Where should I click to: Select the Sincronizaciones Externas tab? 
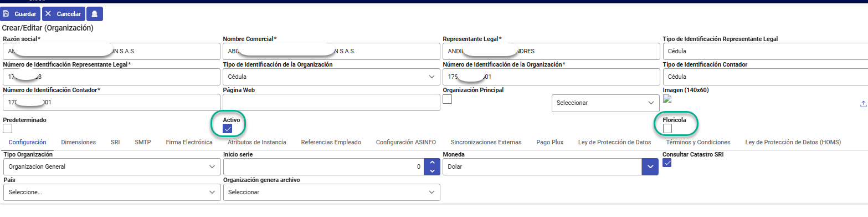[x=486, y=142]
